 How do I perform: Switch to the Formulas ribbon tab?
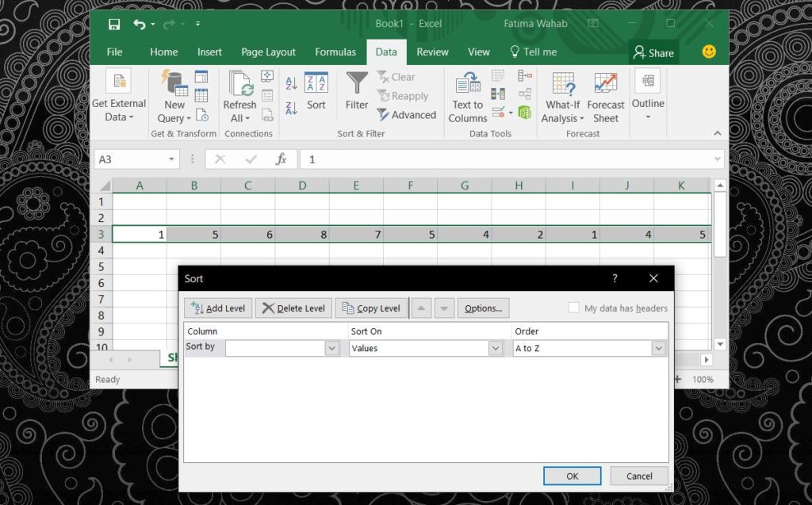point(335,52)
